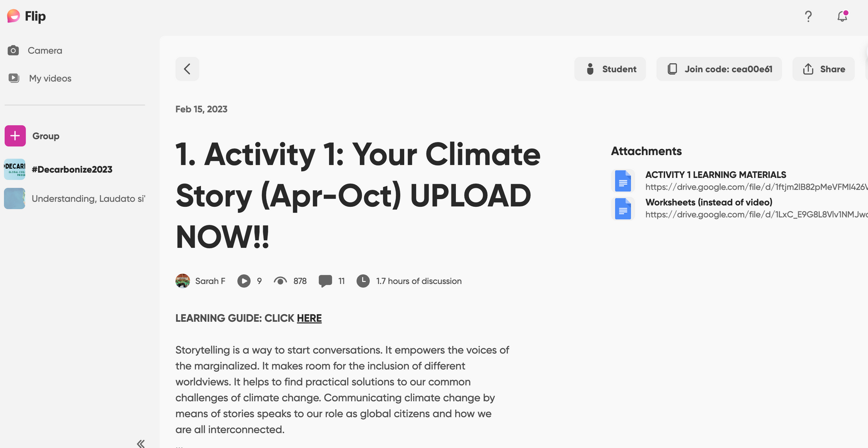
Task: Click the play icon showing 9 videos
Action: pyautogui.click(x=244, y=281)
